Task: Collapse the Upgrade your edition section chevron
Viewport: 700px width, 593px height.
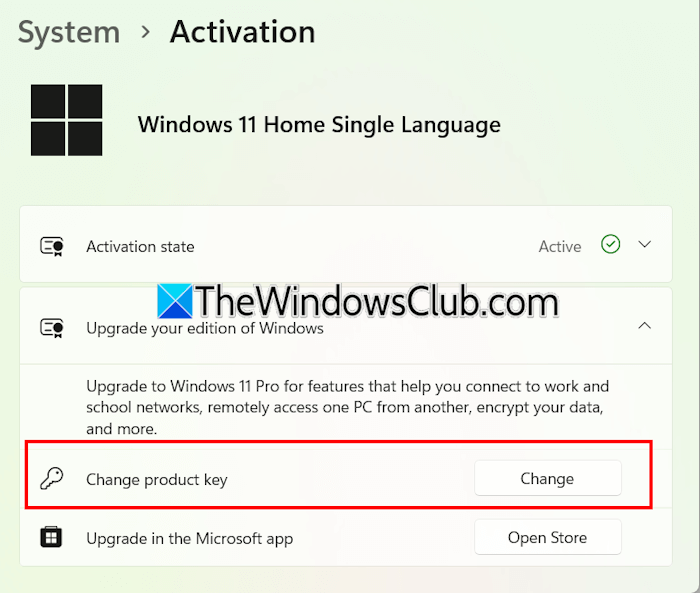Action: tap(645, 326)
